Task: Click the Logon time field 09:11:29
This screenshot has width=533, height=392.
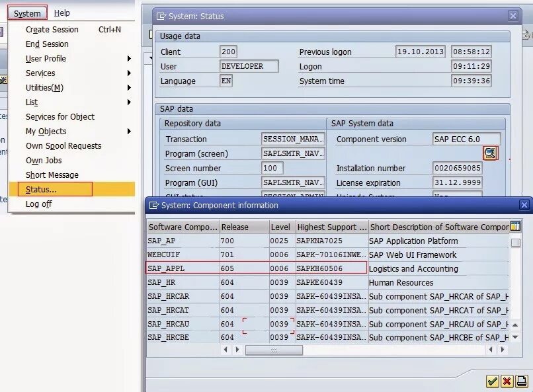Action: (471, 66)
